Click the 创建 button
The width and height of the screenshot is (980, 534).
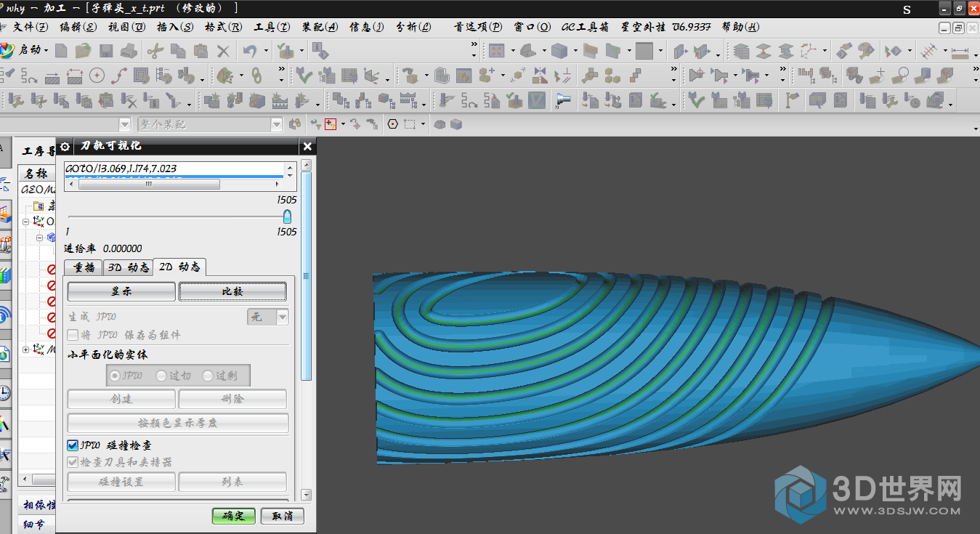[121, 399]
